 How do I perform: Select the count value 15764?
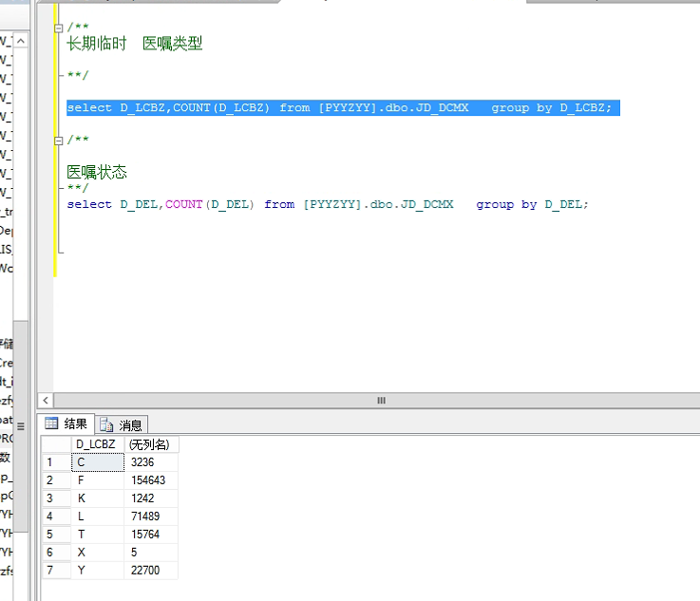click(x=151, y=535)
